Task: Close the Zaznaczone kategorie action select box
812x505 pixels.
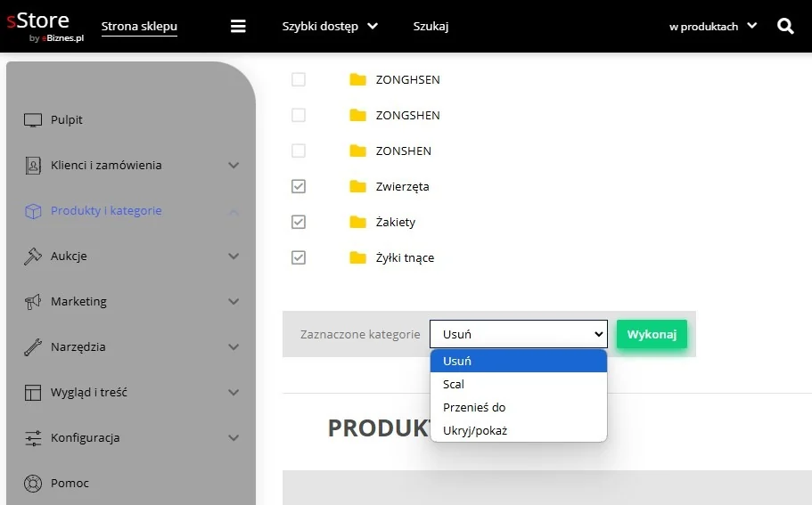Action: tap(519, 334)
